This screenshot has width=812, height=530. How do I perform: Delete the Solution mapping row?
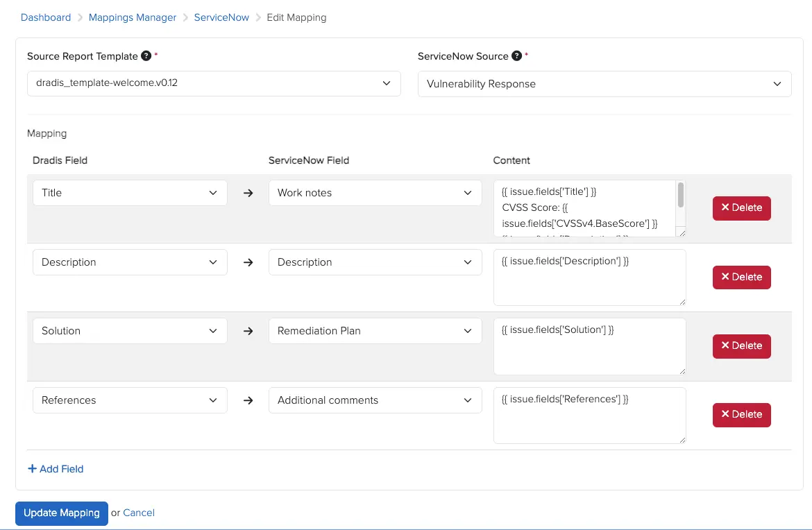pos(742,346)
